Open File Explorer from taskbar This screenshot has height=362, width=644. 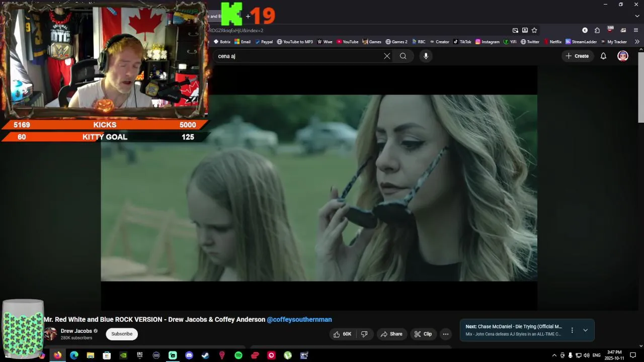tap(91, 355)
